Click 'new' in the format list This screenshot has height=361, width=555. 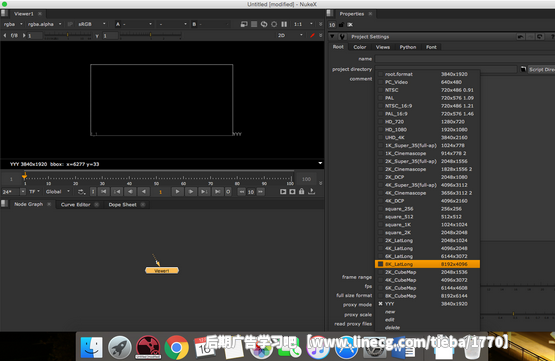(x=390, y=312)
